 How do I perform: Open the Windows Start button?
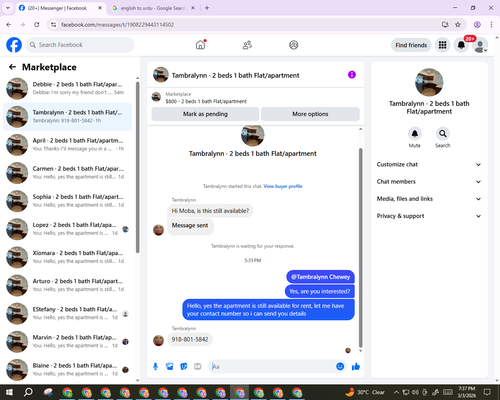(x=9, y=392)
